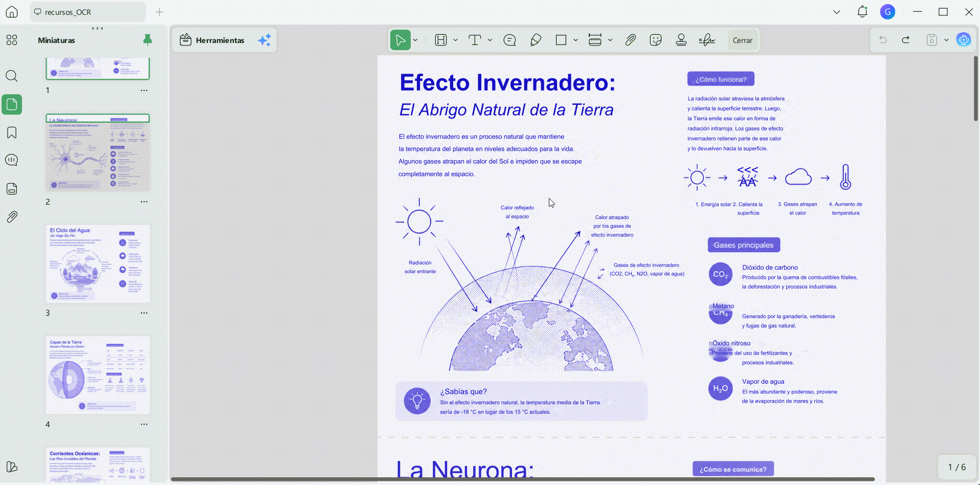The image size is (980, 485).
Task: Click the "Dióxido de carbono" text
Action: coord(770,268)
